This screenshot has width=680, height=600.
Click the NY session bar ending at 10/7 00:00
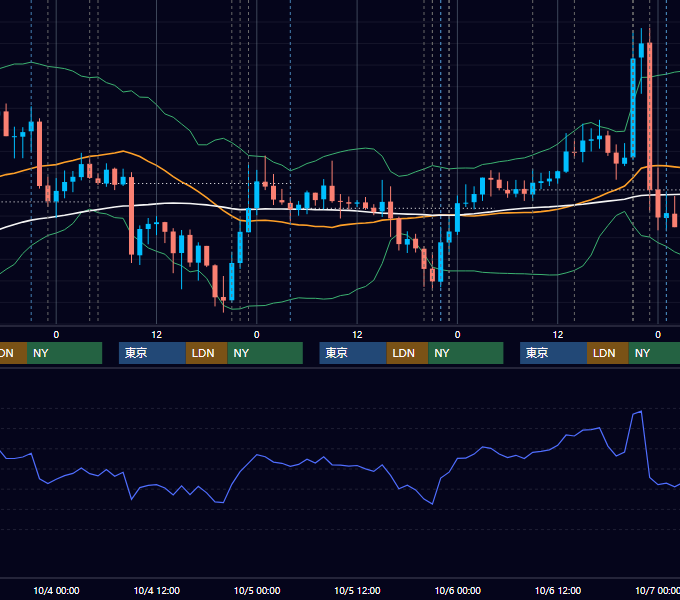(654, 353)
